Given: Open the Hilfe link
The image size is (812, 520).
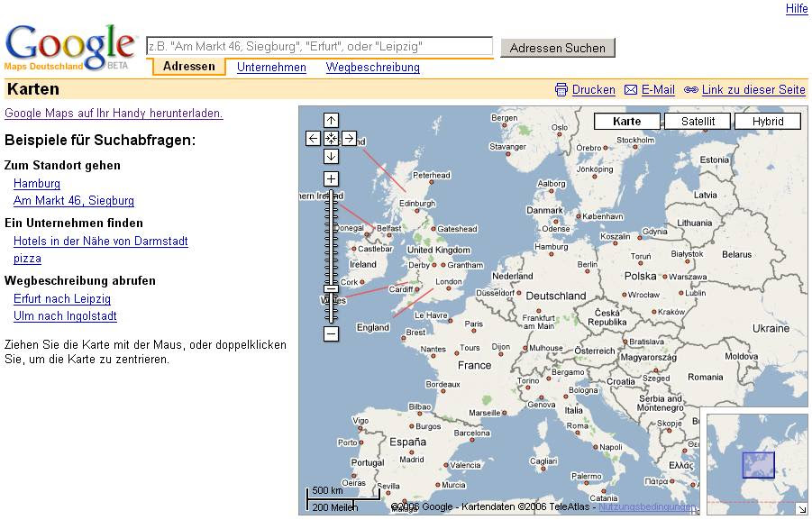Looking at the screenshot, I should [797, 8].
